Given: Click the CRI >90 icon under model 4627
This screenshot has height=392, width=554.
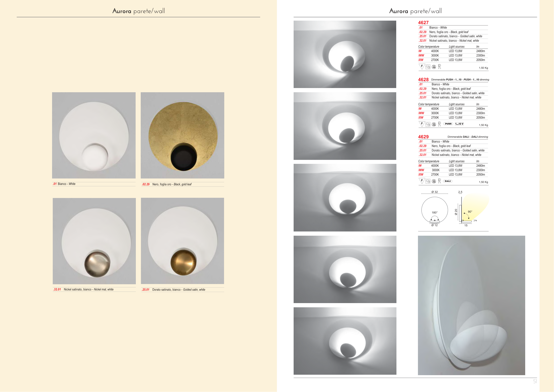Looking at the screenshot, I should [434, 67].
